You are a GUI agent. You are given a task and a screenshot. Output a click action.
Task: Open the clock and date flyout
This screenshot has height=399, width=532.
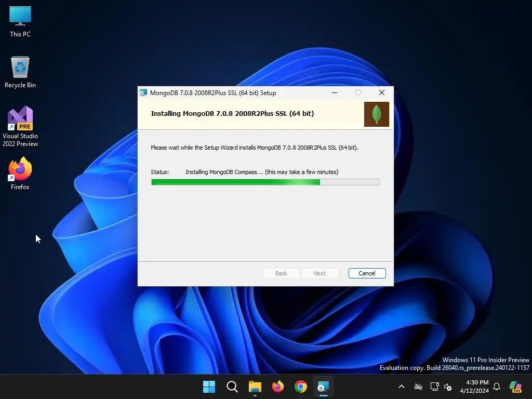(x=474, y=387)
